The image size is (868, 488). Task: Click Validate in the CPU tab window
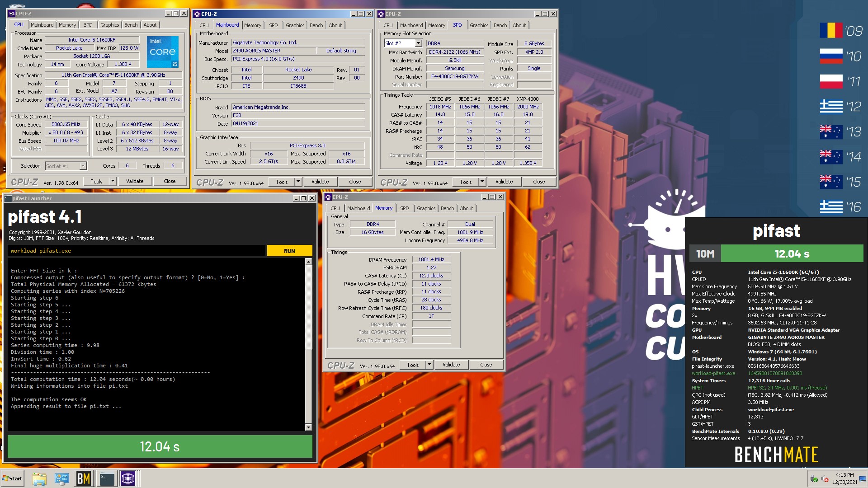[135, 181]
